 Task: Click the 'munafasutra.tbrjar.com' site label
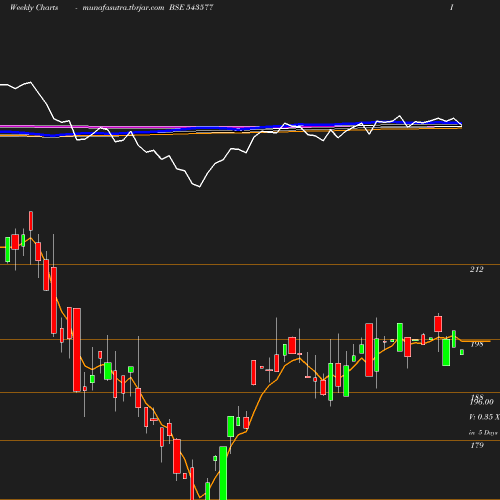coord(123,8)
